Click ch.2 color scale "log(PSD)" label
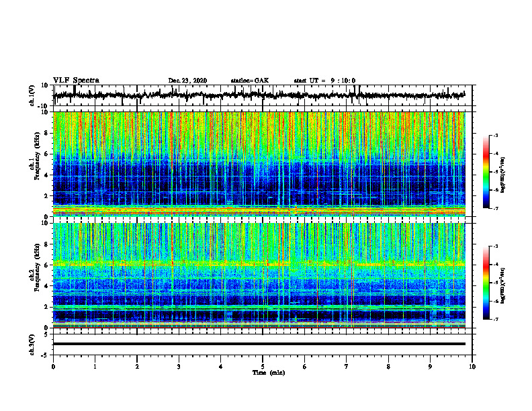This screenshot has height=411, width=532. click(x=503, y=286)
